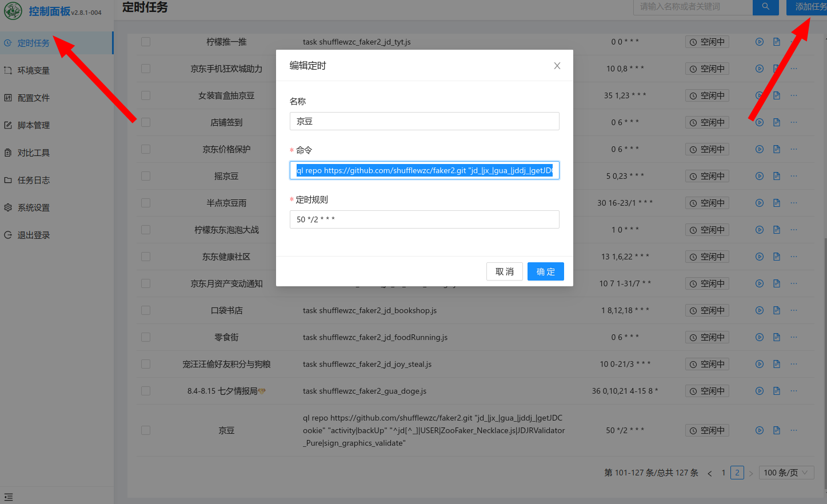Open more actions menu for 半点京豆雨
This screenshot has width=827, height=504.
point(794,203)
